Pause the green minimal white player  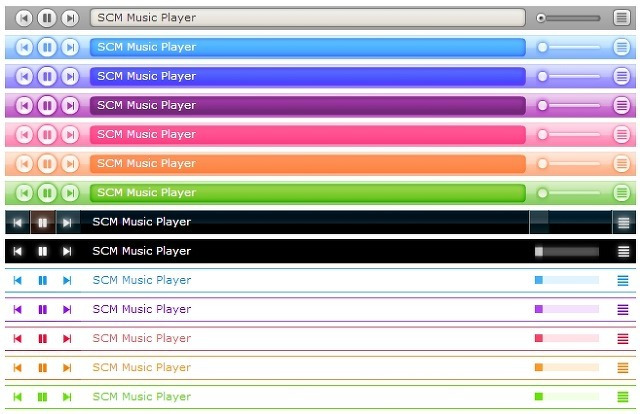(42, 397)
